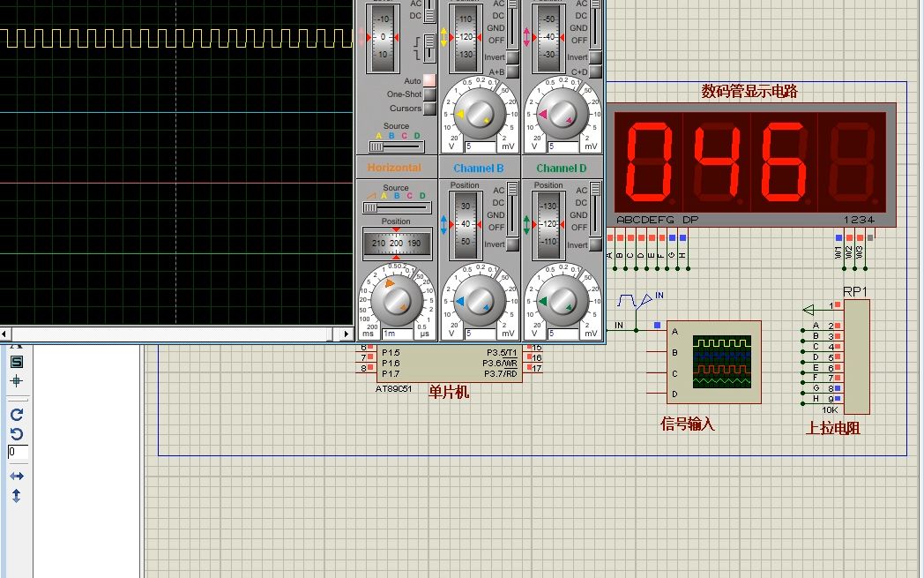Click the yellow channel volts value field
The width and height of the screenshot is (924, 578).
pyautogui.click(x=481, y=146)
